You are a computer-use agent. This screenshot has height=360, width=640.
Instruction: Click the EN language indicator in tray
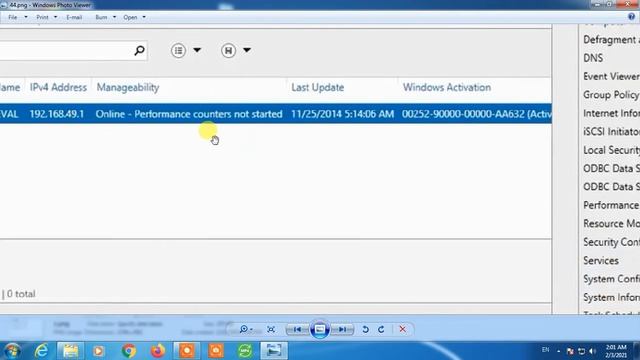(x=545, y=350)
